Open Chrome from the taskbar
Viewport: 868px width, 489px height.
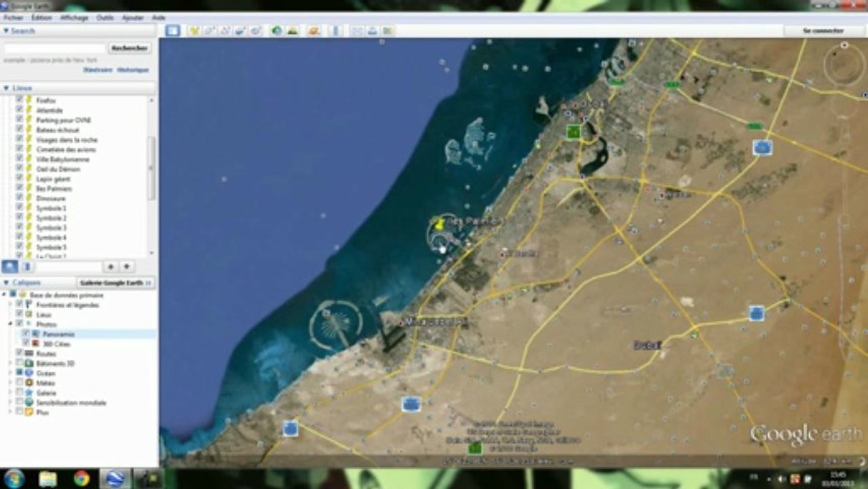pos(81,478)
